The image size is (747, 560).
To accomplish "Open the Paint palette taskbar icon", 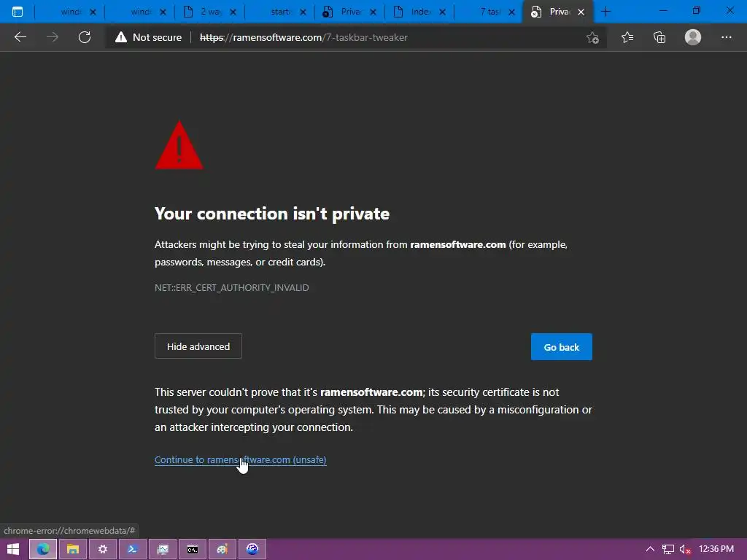I will (222, 549).
